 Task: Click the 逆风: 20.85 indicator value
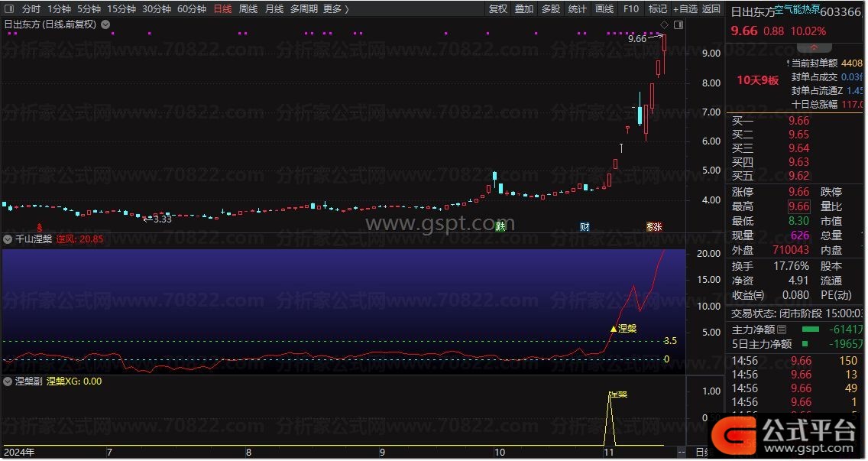pyautogui.click(x=79, y=239)
